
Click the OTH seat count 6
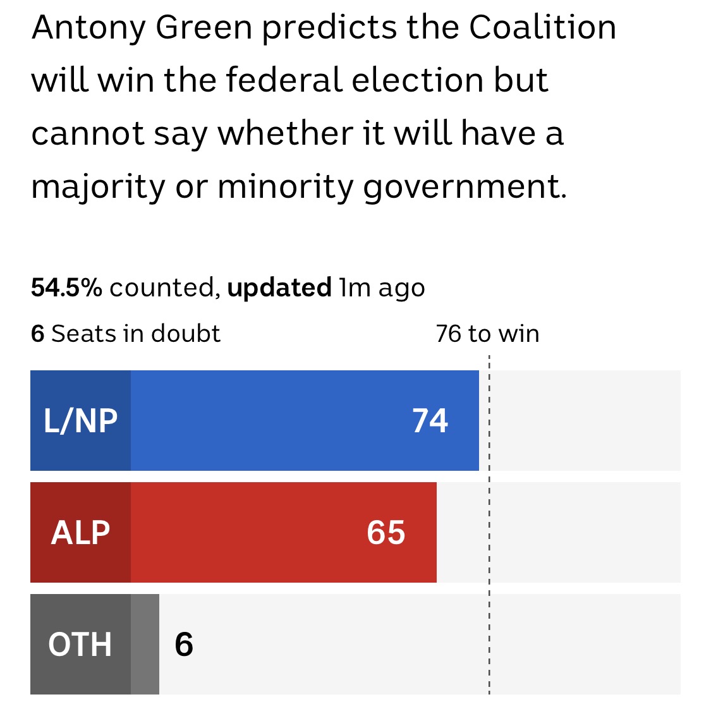[184, 645]
